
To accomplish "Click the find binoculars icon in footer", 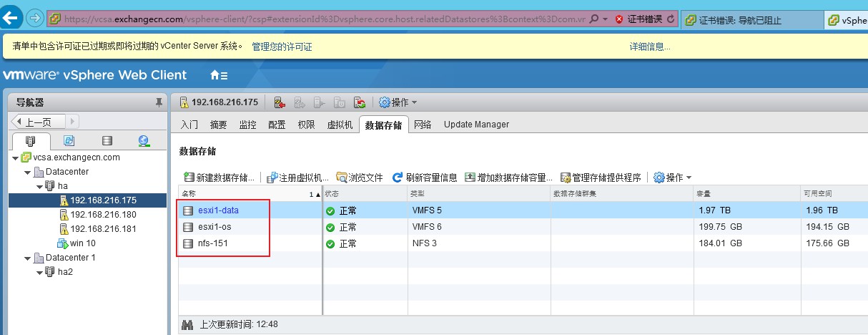I will coord(188,324).
